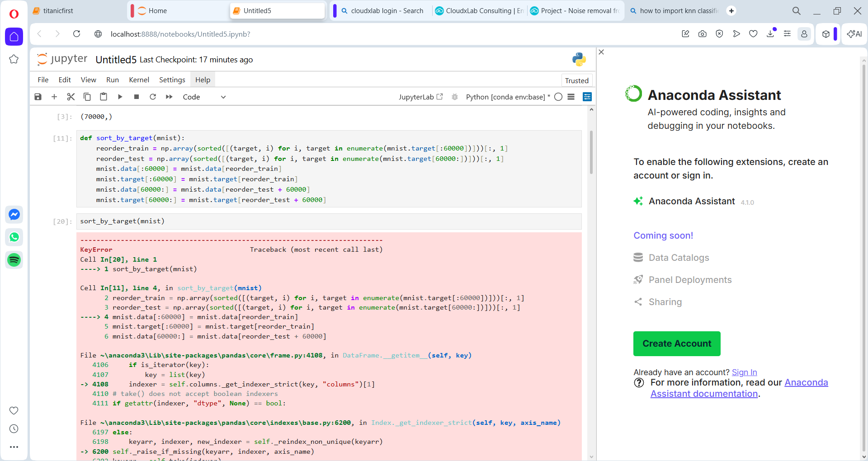Switch to the titanicfirst browser tab
Image resolution: width=868 pixels, height=461 pixels.
58,11
